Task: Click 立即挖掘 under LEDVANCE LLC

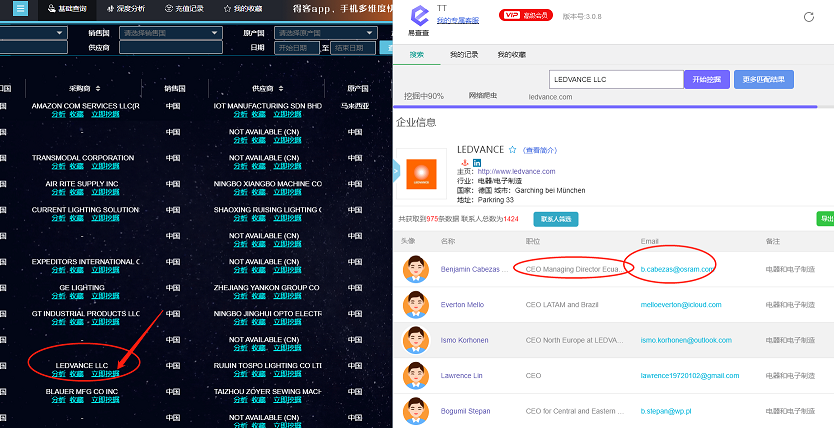Action: point(105,374)
